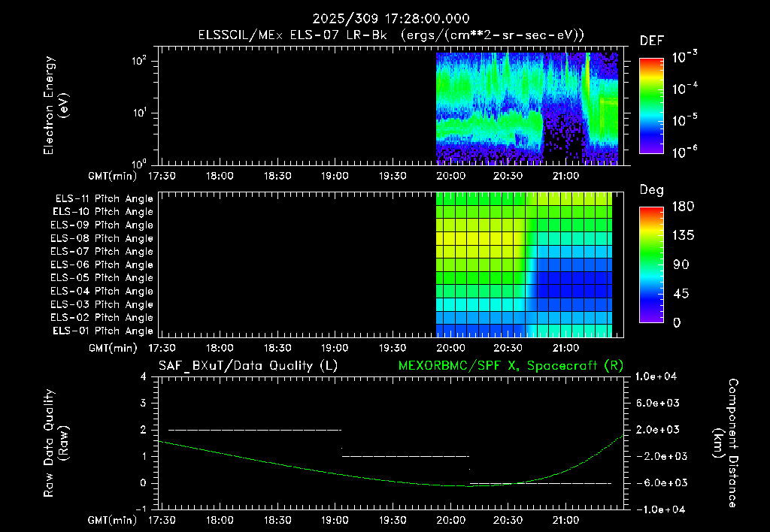The image size is (770, 532).
Task: Click 21:00 on the spectrogram time axis
Action: click(x=565, y=176)
